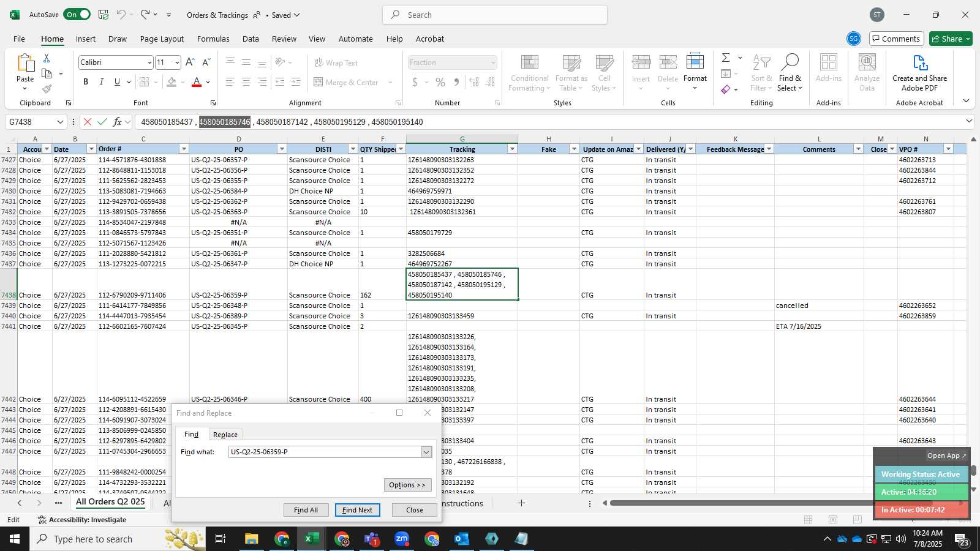Click the add new sheet plus icon

[x=521, y=503]
